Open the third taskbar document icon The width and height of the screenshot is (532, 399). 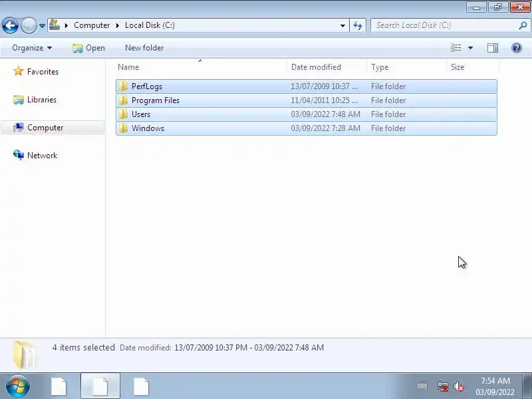[x=141, y=386]
